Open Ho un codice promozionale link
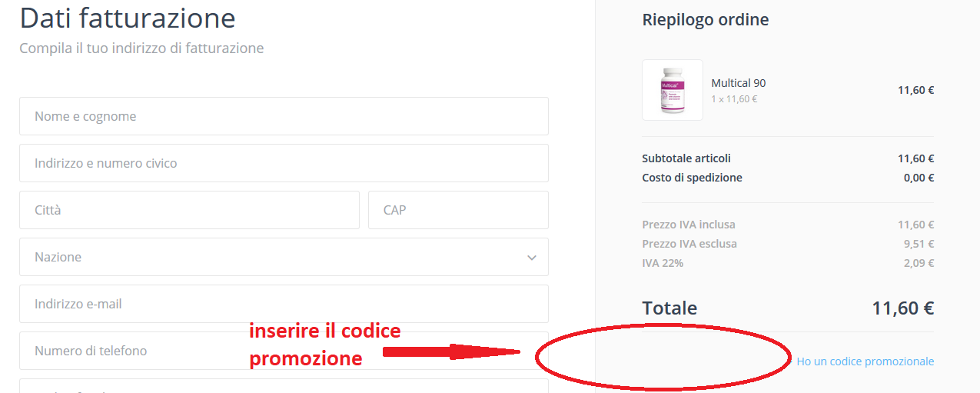 865,361
